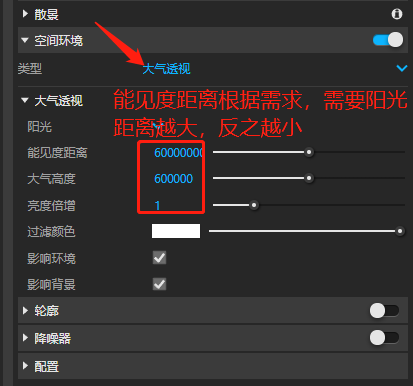Click the 过滤颜色 slider handle
The height and width of the screenshot is (386, 413).
pos(400,231)
